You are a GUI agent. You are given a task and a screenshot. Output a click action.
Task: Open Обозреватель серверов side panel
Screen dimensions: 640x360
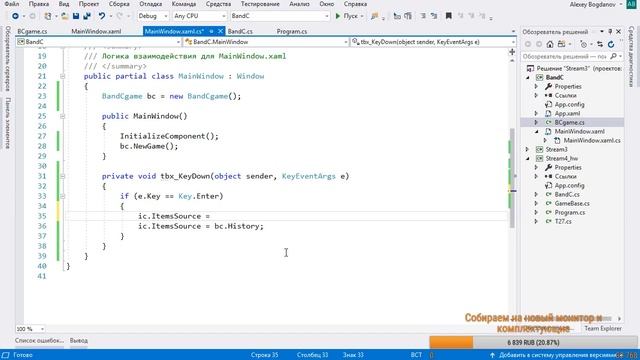pos(7,58)
